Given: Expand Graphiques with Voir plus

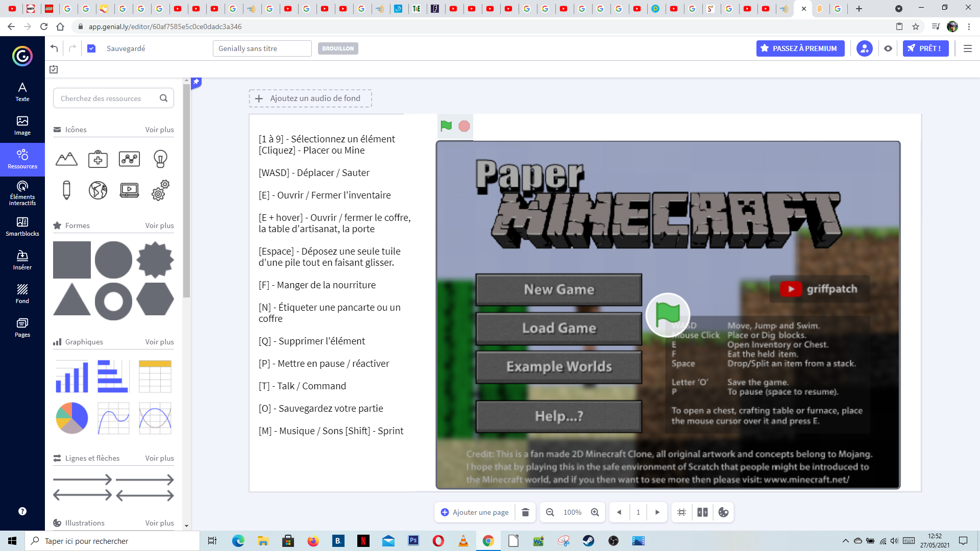Looking at the screenshot, I should [x=159, y=342].
